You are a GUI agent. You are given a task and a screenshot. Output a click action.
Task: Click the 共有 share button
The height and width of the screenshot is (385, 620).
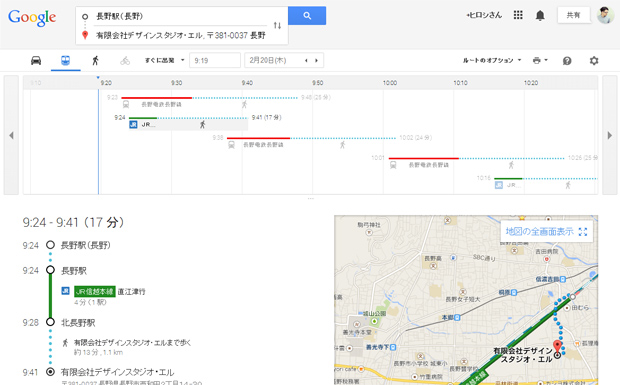[x=573, y=15]
